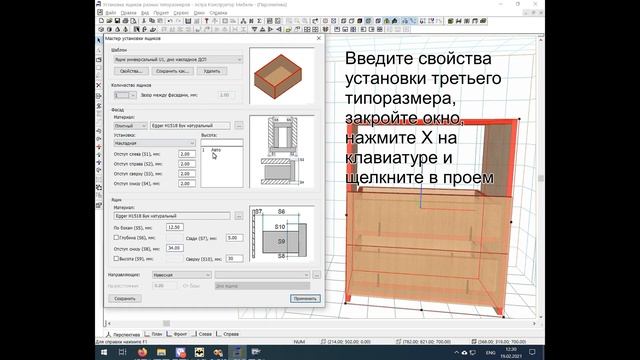The image size is (640, 360).
Task: Click the New document toolbar icon
Action: click(101, 21)
